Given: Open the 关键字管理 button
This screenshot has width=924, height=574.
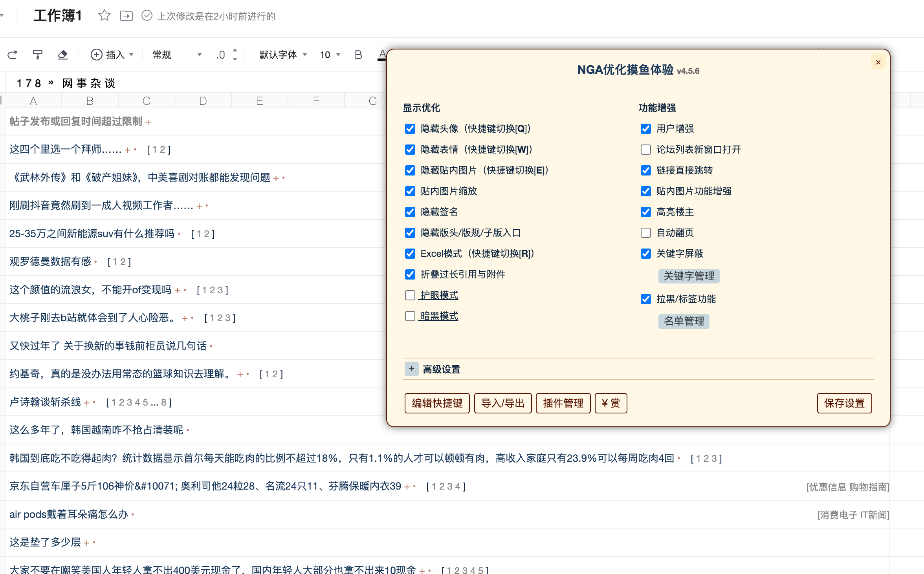Looking at the screenshot, I should pos(689,276).
